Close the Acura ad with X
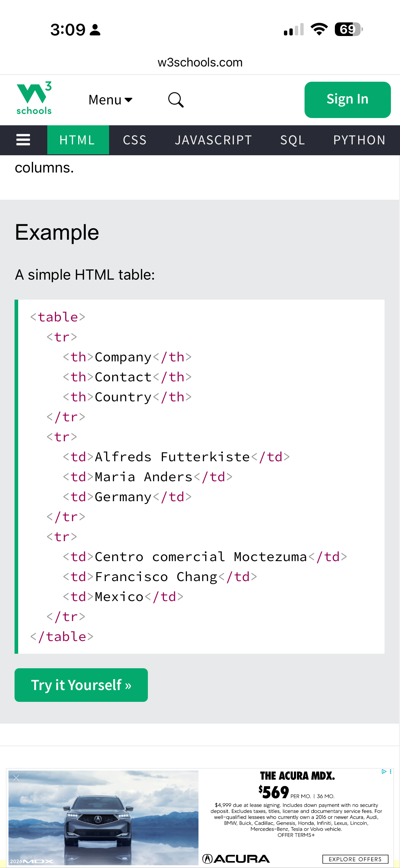Image resolution: width=400 pixels, height=868 pixels. pos(16,778)
